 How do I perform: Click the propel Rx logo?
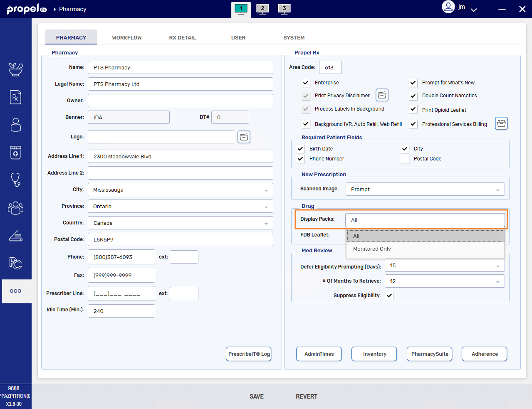pos(27,9)
